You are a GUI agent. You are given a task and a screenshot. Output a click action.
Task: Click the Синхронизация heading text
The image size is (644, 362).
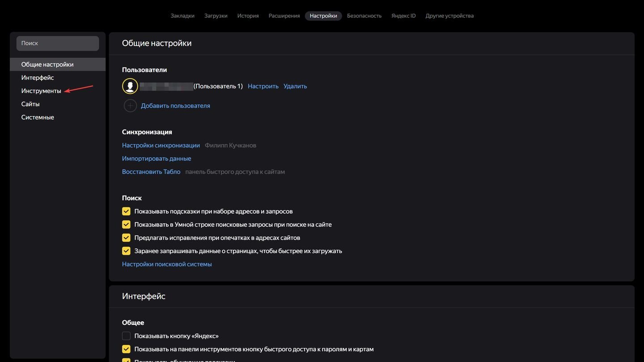[x=147, y=132]
